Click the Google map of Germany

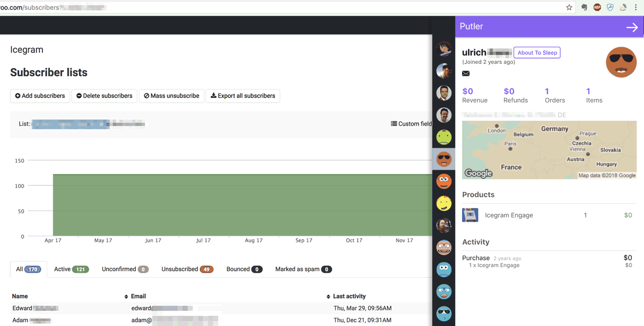[x=550, y=150]
